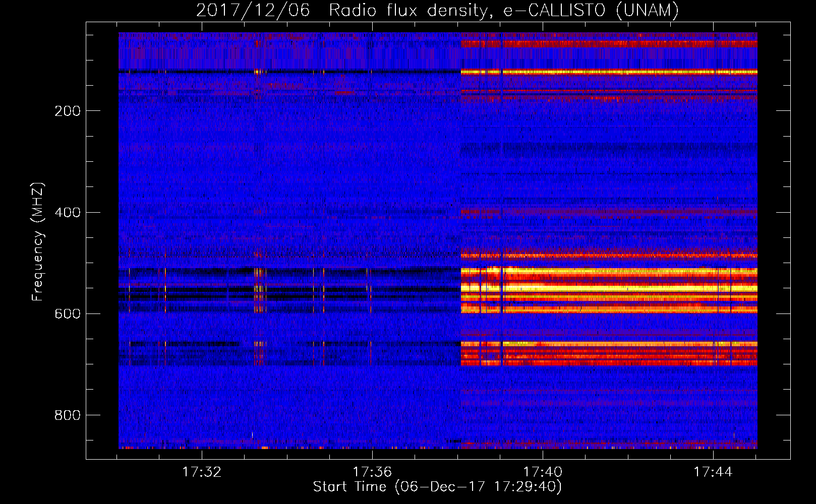This screenshot has height=504, width=816.
Task: Click the 200 frequency tick label
Action: click(68, 111)
